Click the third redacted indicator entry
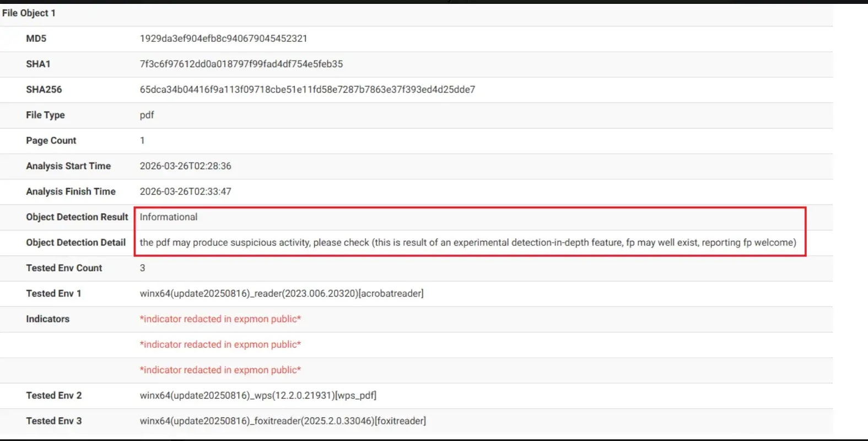Screen dimensions: 868x441 (220, 370)
